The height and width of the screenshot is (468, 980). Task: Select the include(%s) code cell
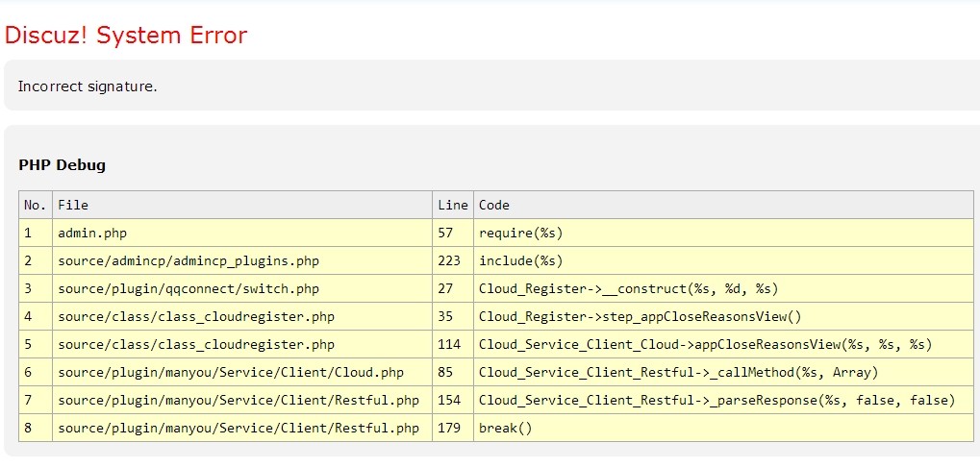click(x=520, y=260)
